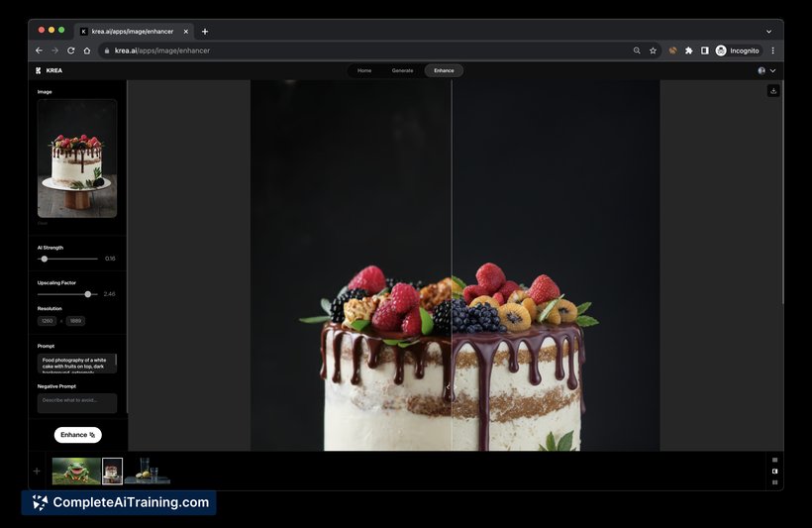The image size is (812, 528).
Task: Click the Image section label
Action: tap(45, 92)
